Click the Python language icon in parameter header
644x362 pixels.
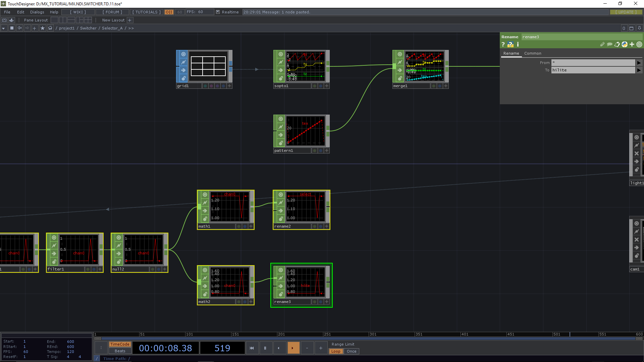(x=625, y=44)
